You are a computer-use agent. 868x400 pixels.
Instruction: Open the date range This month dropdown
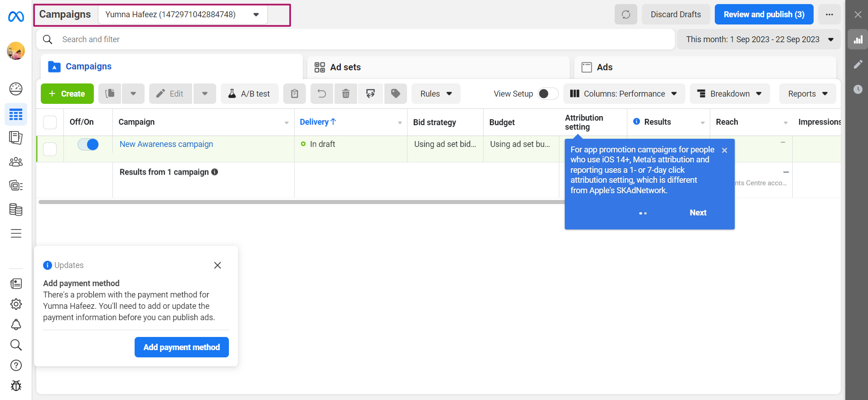point(759,39)
